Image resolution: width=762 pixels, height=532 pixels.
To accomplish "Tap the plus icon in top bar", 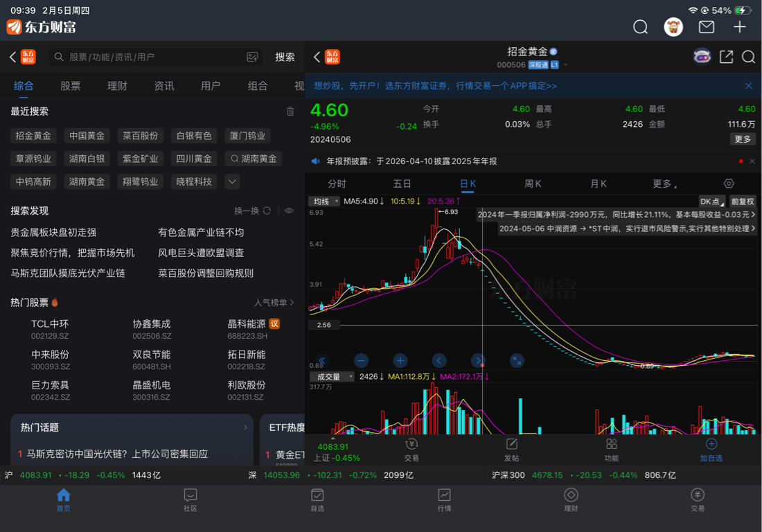I will [739, 27].
